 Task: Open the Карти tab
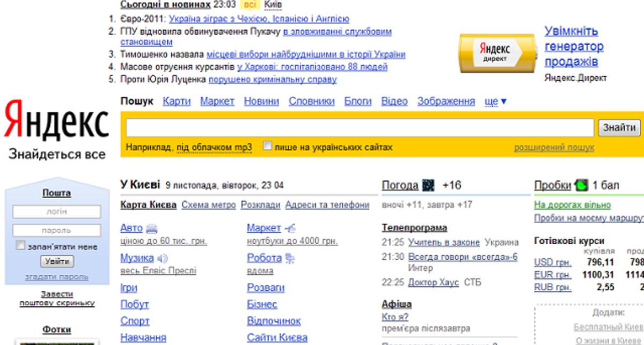coord(177,101)
